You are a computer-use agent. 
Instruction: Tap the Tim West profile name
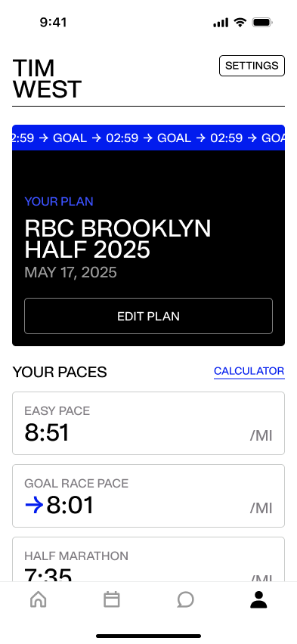[x=47, y=79]
